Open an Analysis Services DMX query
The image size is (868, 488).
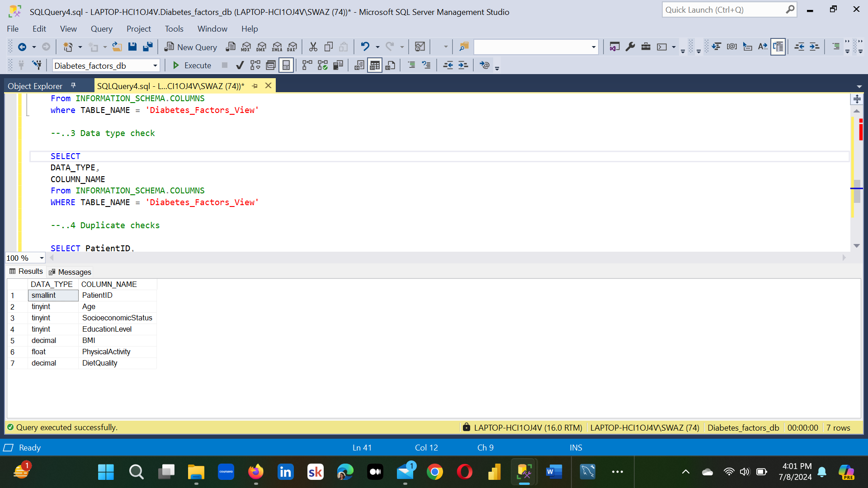point(261,47)
